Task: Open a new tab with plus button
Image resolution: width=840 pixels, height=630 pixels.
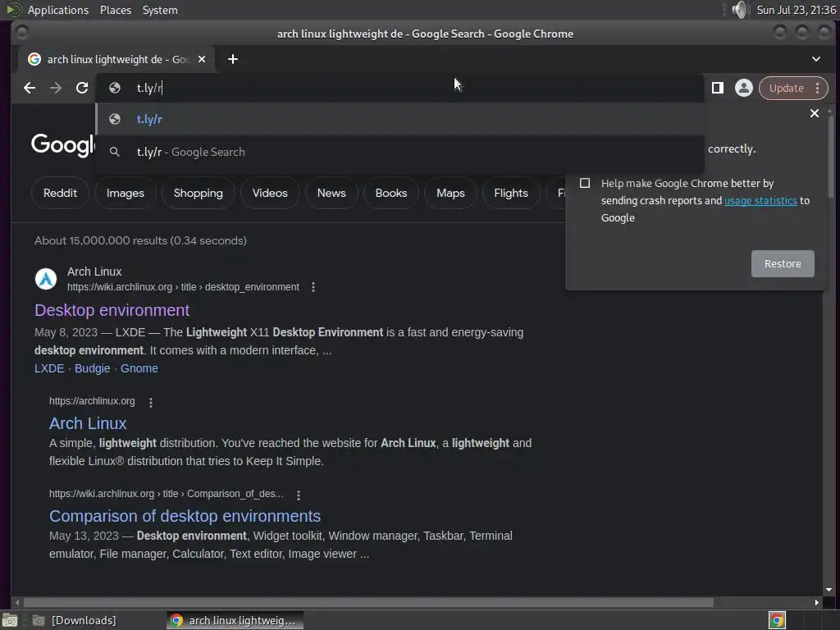Action: (x=232, y=59)
